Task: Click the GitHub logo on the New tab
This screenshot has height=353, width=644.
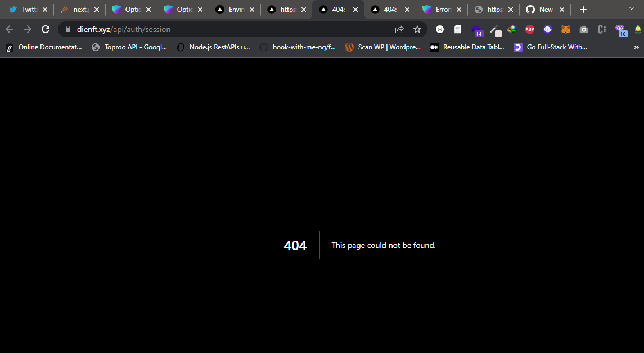Action: (529, 10)
